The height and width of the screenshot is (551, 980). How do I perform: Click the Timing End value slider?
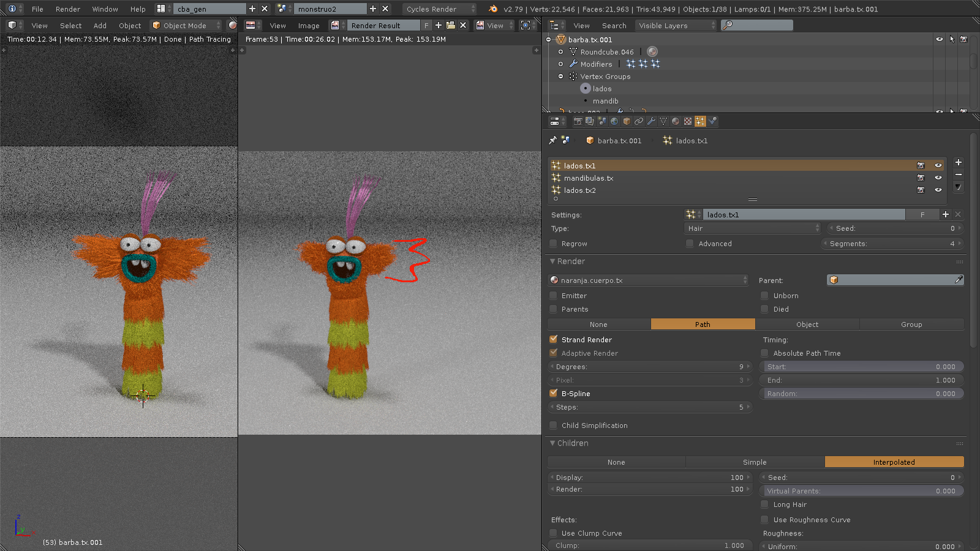point(862,380)
